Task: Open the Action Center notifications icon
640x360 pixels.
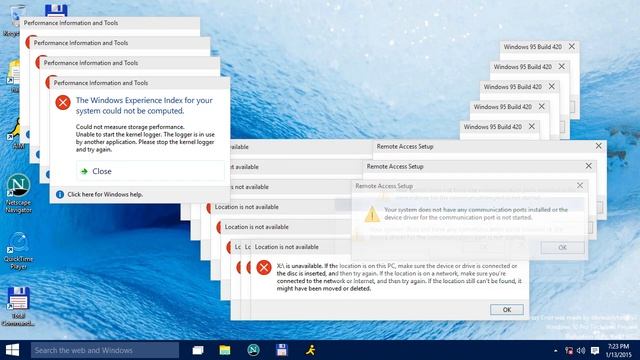Action: [x=595, y=351]
